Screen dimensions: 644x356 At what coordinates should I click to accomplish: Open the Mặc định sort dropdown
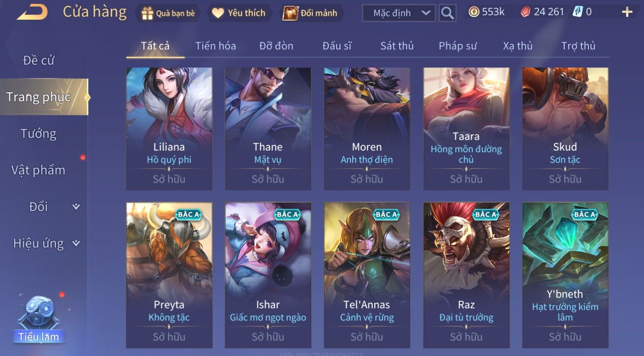pos(399,13)
